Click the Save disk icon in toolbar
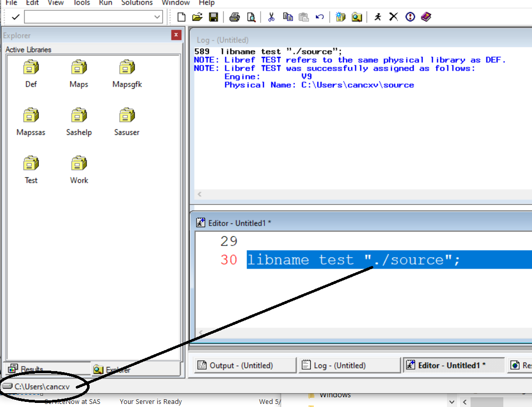 (214, 17)
